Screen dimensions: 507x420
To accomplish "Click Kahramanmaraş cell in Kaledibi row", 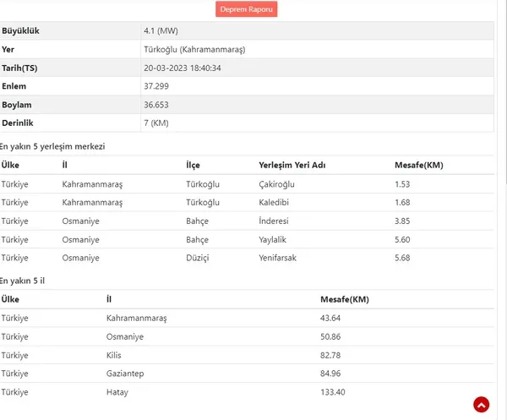I will [x=92, y=203].
